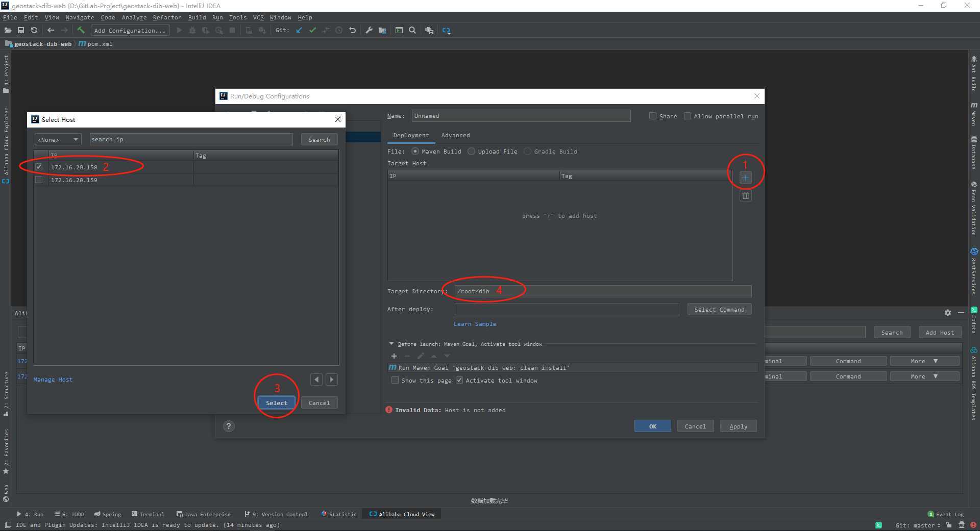Open the Git master branch selector
Image resolution: width=980 pixels, height=531 pixels.
(917, 525)
